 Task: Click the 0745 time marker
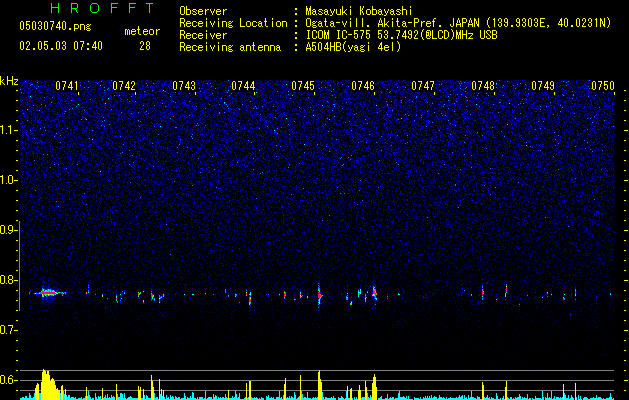303,86
